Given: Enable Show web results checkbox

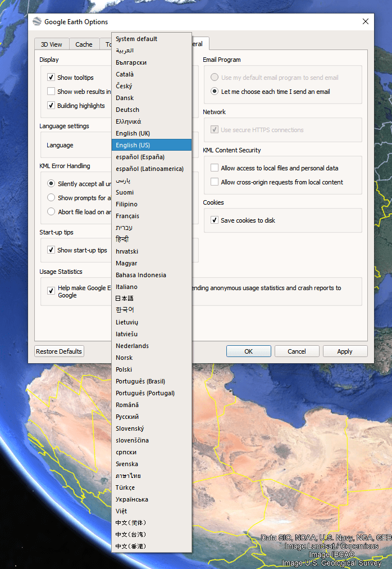Looking at the screenshot, I should tap(51, 91).
